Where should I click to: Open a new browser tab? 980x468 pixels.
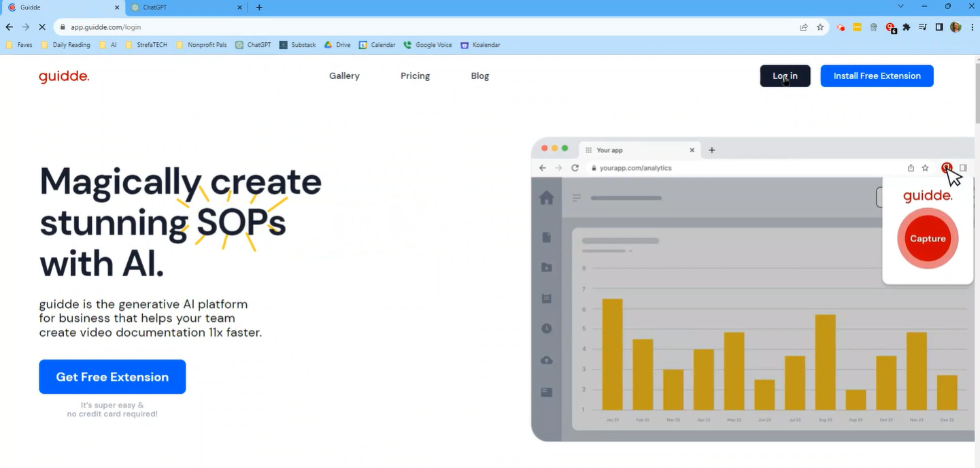(259, 7)
